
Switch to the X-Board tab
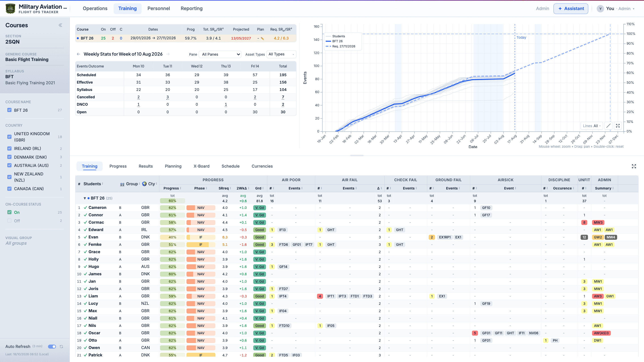tap(201, 166)
